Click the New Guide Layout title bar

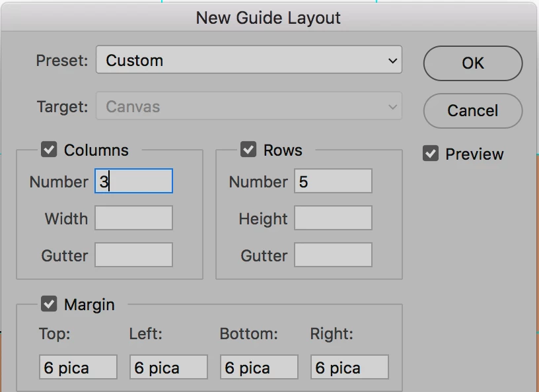tap(268, 18)
